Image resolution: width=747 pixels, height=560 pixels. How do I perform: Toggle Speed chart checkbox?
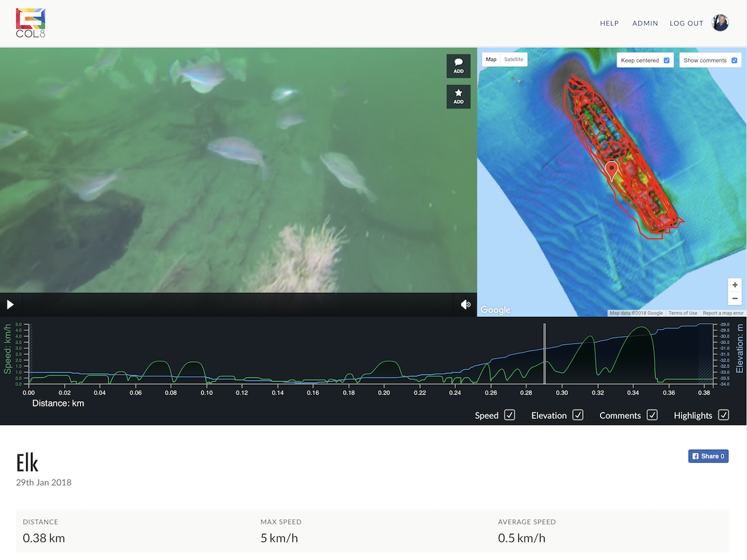(x=509, y=415)
